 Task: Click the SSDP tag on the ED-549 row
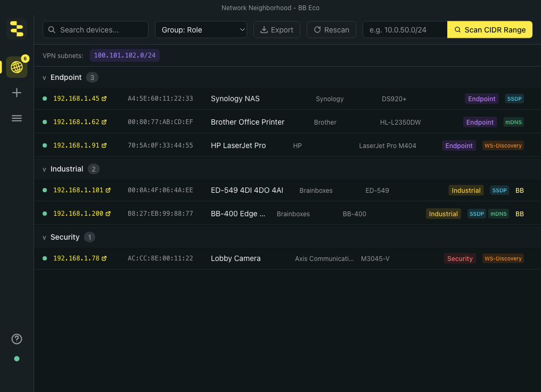[499, 191]
